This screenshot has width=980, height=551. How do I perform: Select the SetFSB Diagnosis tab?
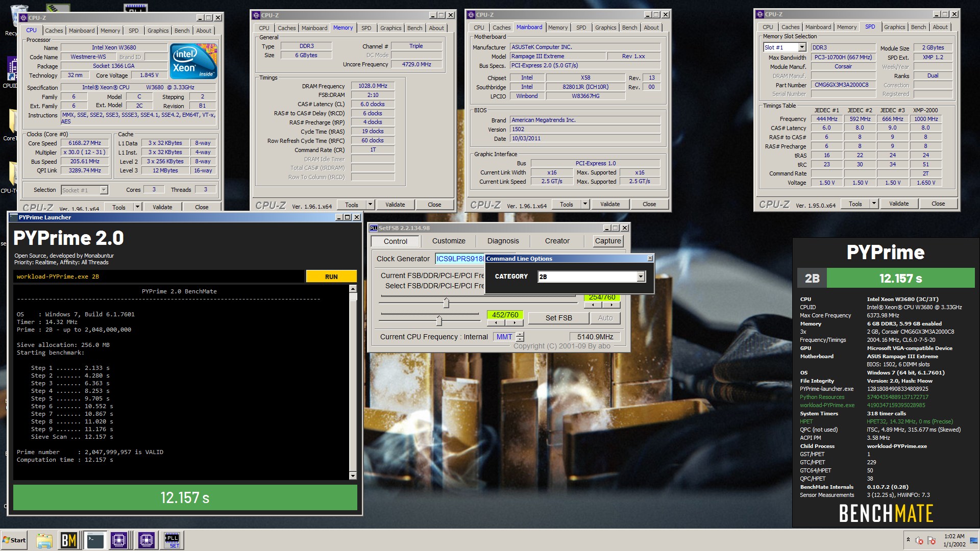tap(503, 241)
